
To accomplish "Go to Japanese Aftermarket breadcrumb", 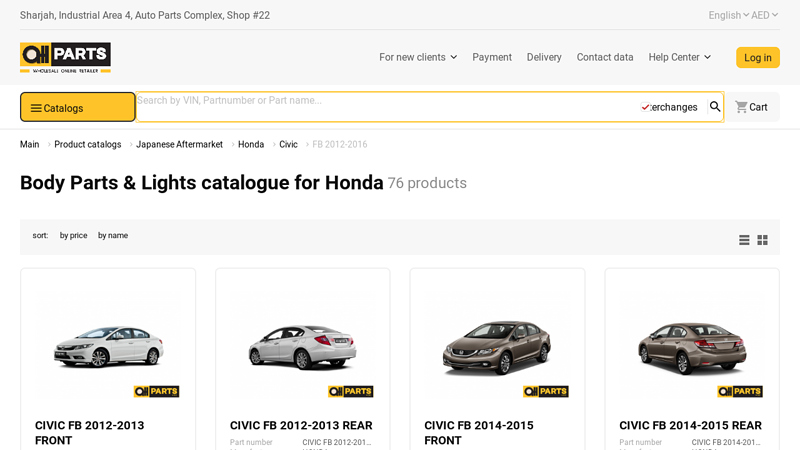I will pos(180,144).
